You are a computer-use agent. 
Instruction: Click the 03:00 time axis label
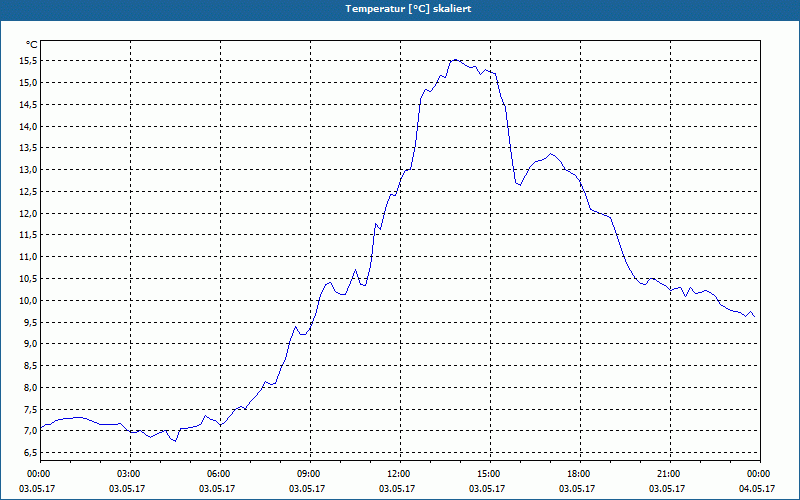(130, 474)
